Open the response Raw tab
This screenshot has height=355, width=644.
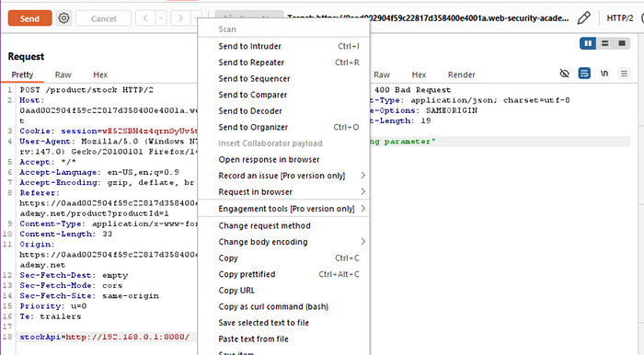pos(382,74)
